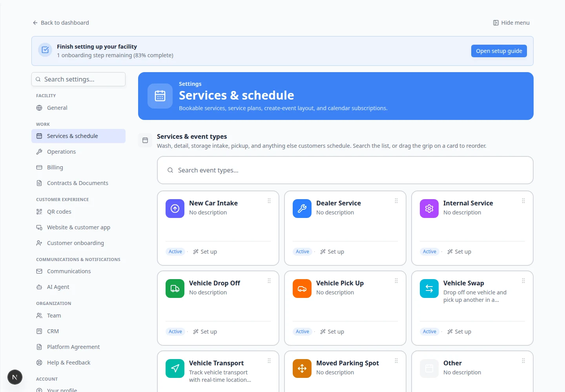Go to Customer onboarding settings
The image size is (565, 392).
pyautogui.click(x=78, y=243)
